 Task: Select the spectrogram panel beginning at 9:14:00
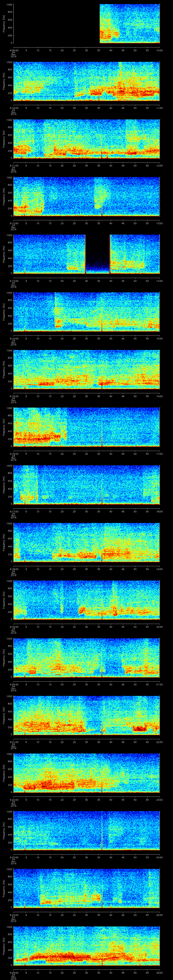coord(87,312)
